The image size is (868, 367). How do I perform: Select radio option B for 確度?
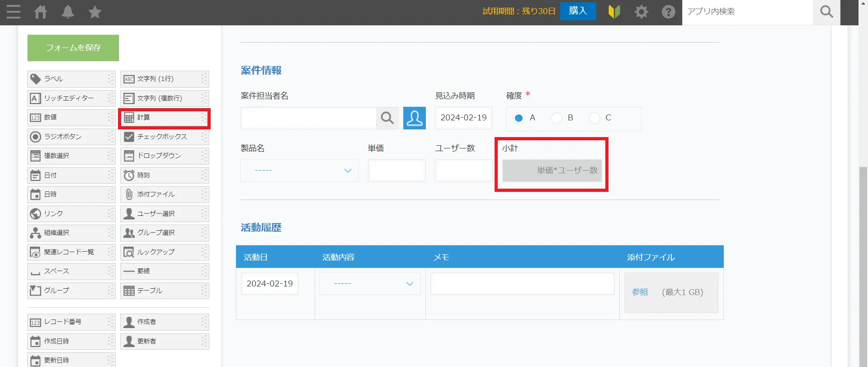click(x=557, y=118)
